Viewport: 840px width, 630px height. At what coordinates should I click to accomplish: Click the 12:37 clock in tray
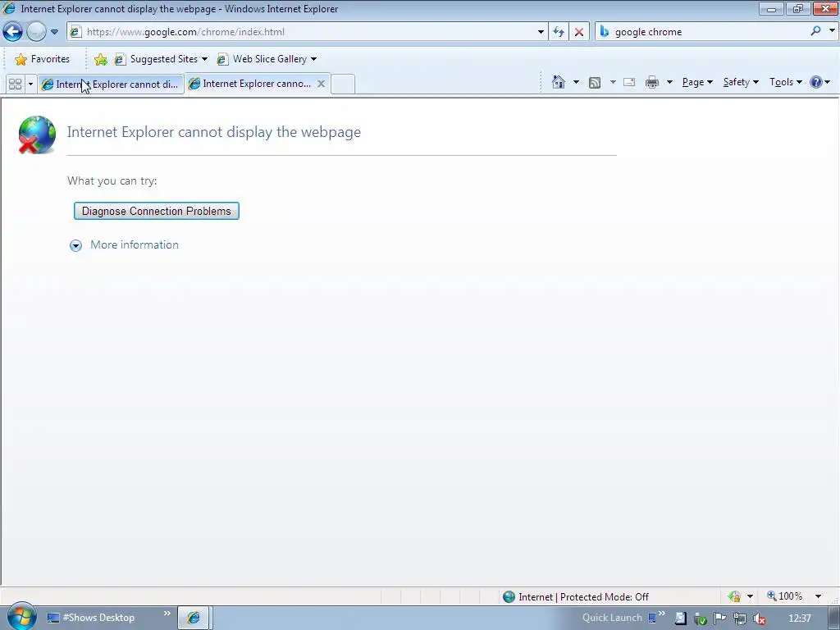point(800,619)
